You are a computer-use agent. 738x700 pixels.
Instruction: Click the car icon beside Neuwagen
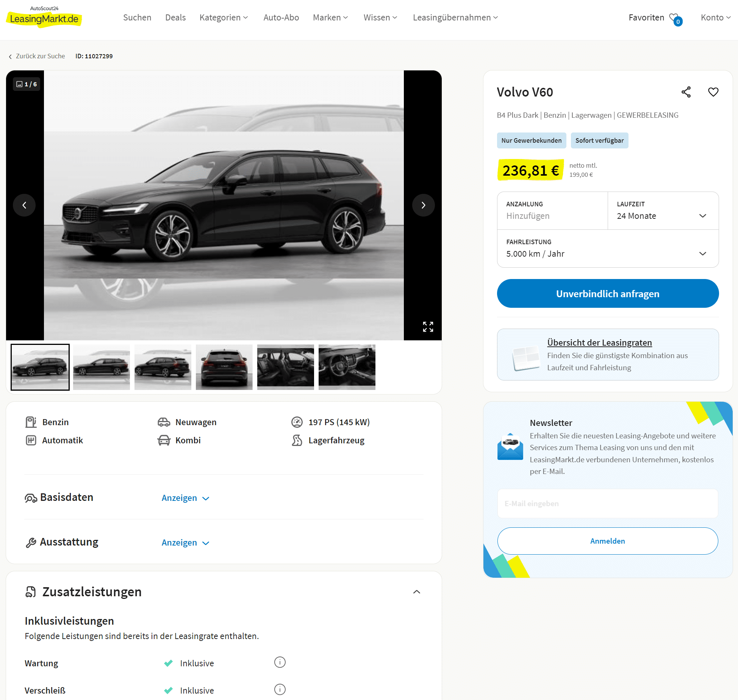pos(164,422)
